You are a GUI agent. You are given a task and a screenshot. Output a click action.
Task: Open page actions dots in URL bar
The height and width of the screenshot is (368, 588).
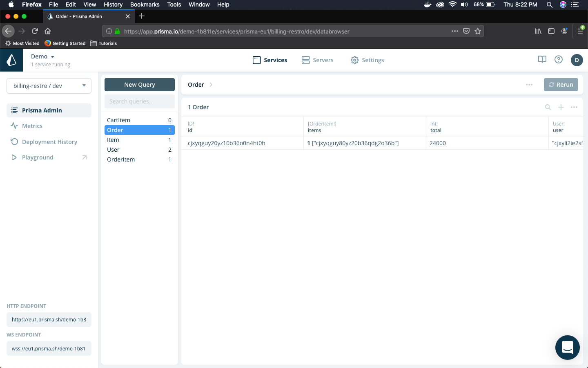455,31
